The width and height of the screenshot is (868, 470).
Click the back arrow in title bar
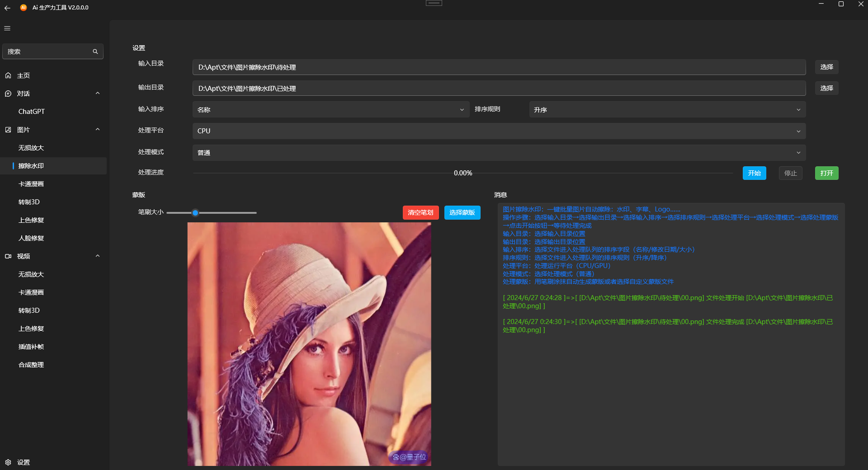7,8
